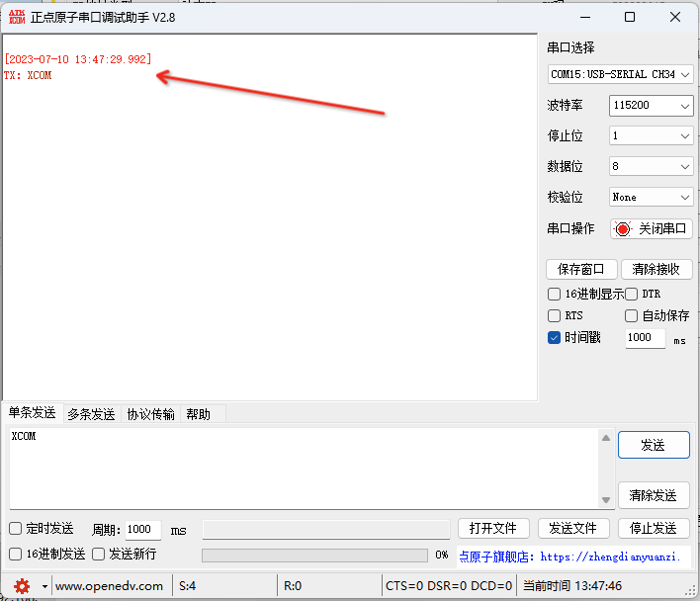The width and height of the screenshot is (700, 601).
Task: Toggle the DTR checkbox
Action: tap(631, 294)
